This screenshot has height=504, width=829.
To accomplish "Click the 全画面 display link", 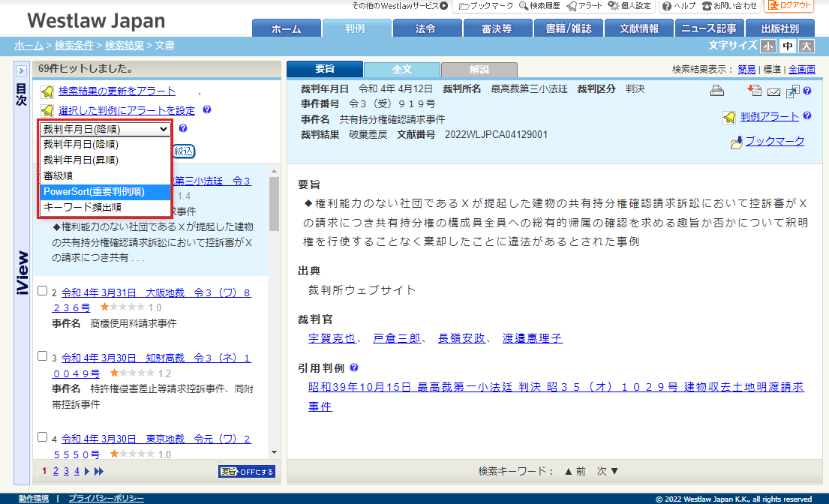I will coord(801,69).
